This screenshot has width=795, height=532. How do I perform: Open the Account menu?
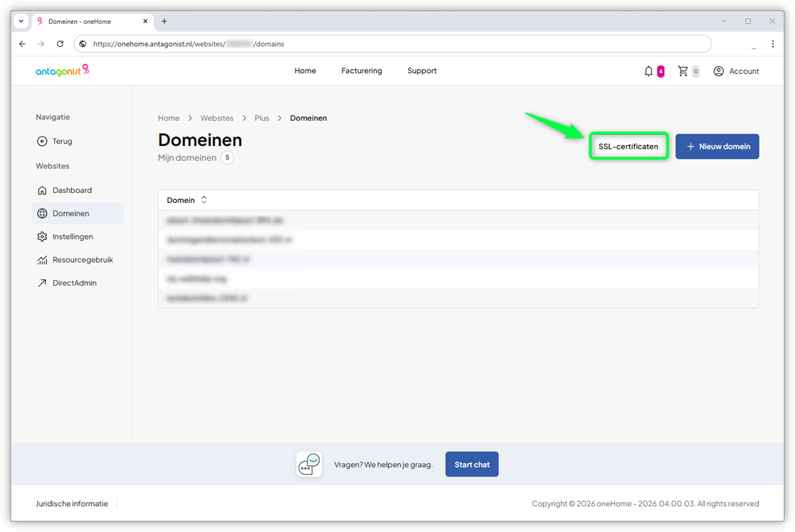736,71
